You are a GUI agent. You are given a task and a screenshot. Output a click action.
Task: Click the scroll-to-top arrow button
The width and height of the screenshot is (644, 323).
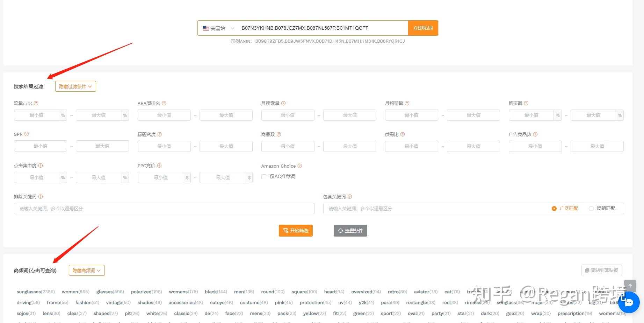[x=630, y=286]
